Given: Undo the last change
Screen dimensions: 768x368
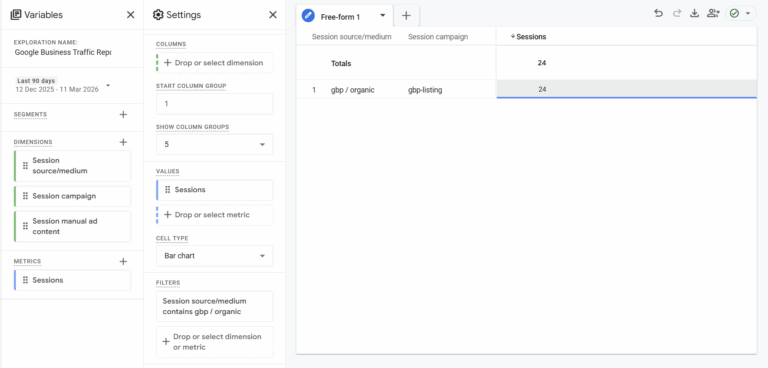Looking at the screenshot, I should coord(658,14).
